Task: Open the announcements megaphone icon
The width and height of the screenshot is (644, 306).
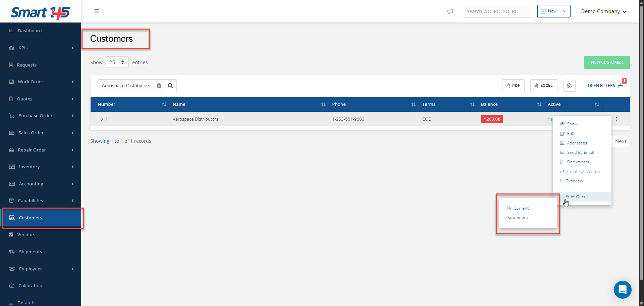Action: click(x=450, y=11)
